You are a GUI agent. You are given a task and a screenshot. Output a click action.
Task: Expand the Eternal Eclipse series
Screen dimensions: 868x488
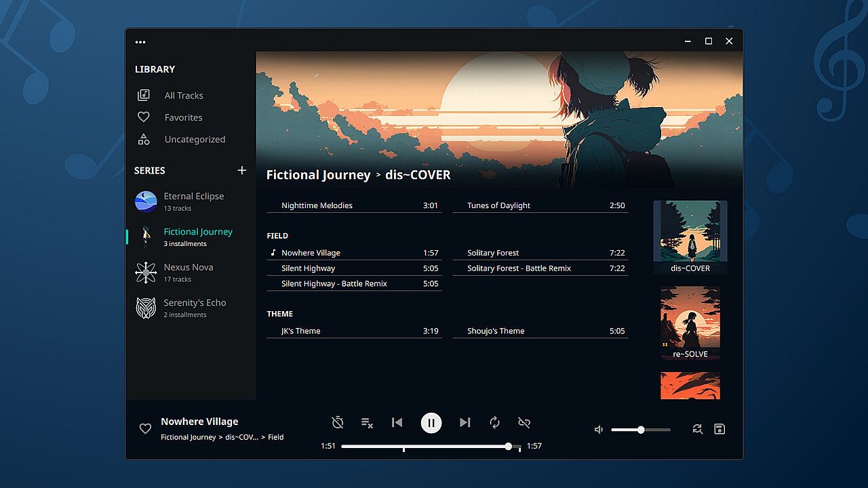click(193, 201)
